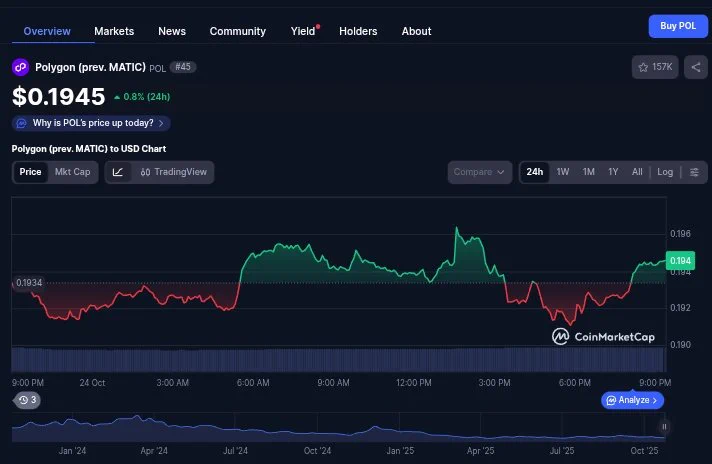Click the #45 rank badge
The image size is (712, 464).
(183, 67)
